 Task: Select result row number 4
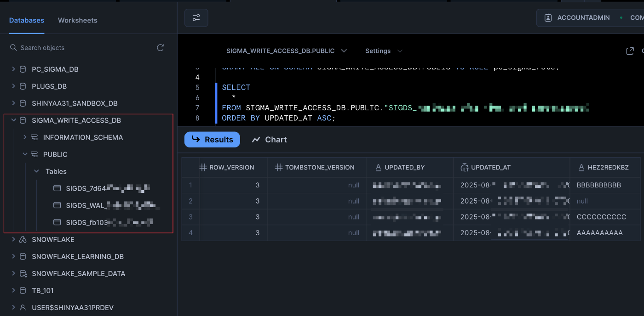coord(190,233)
